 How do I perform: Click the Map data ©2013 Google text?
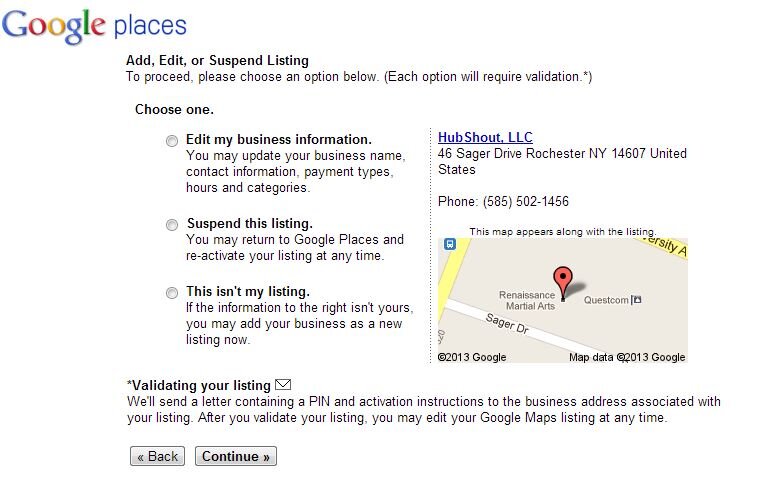point(627,357)
